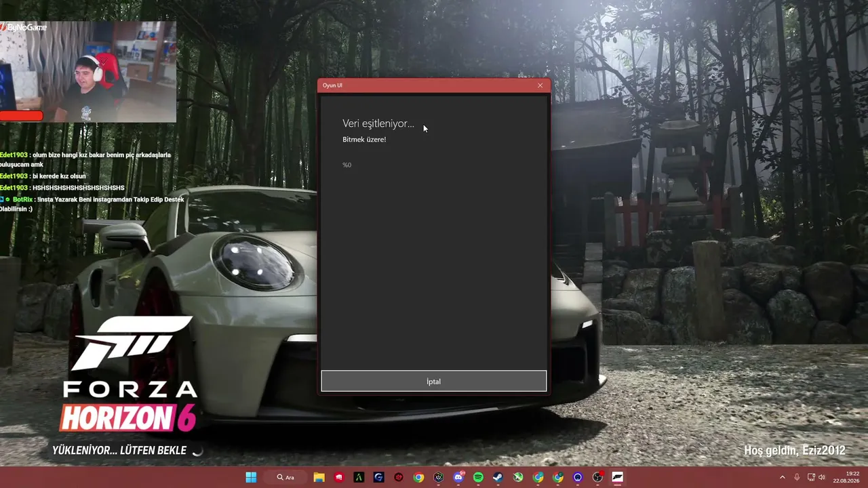This screenshot has height=488, width=868.
Task: Open the black app with the green A icon
Action: (359, 477)
